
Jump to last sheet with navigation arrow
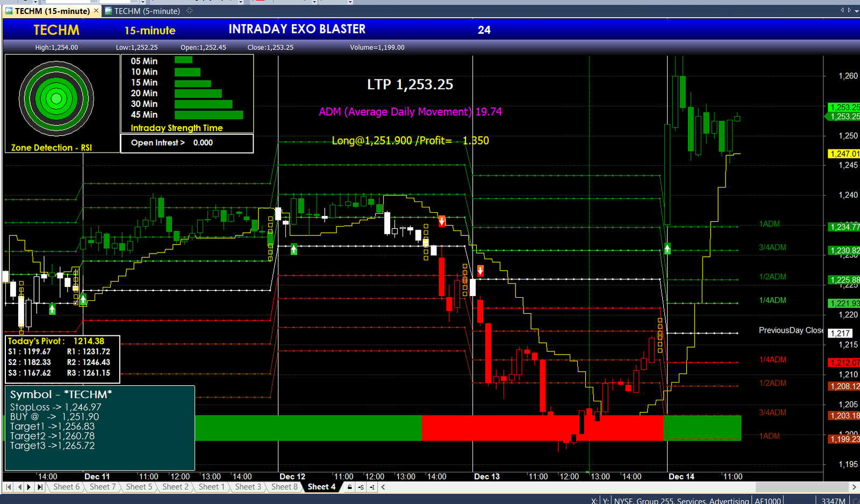click(40, 487)
